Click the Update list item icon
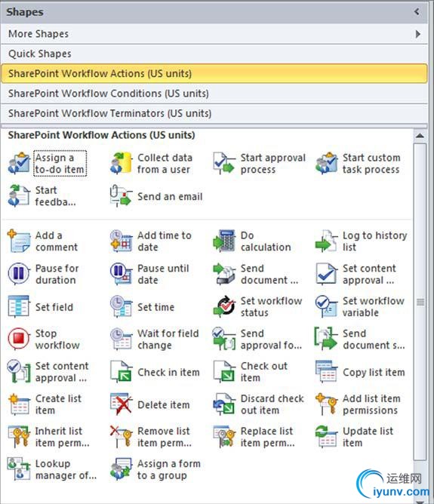 [x=327, y=437]
